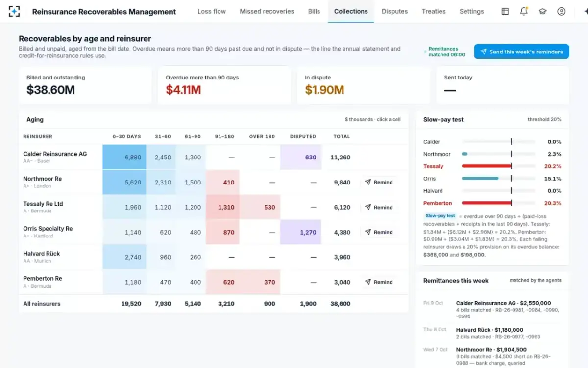Click Pemberton 91–180 cell 620
This screenshot has width=588, height=368.
(223, 282)
